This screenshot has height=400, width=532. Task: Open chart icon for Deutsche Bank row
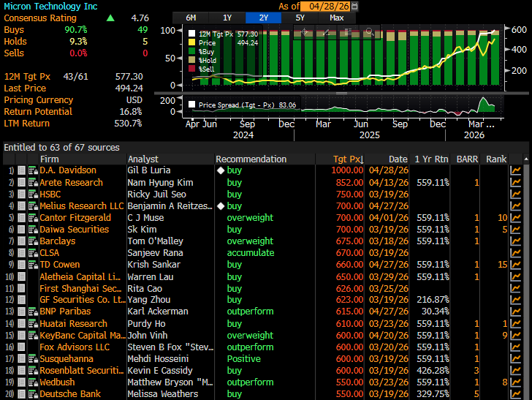point(516,394)
